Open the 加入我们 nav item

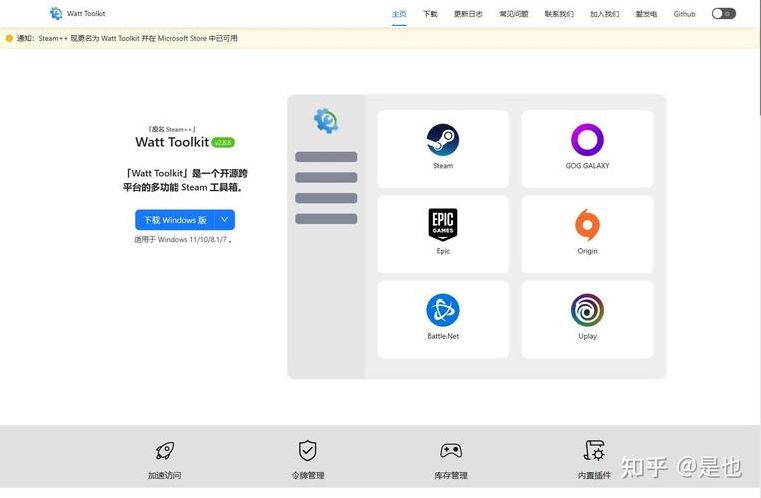coord(604,14)
